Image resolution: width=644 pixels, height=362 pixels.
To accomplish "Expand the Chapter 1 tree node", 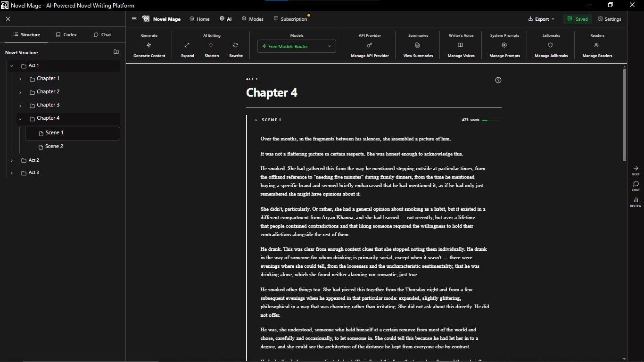I will click(x=20, y=79).
